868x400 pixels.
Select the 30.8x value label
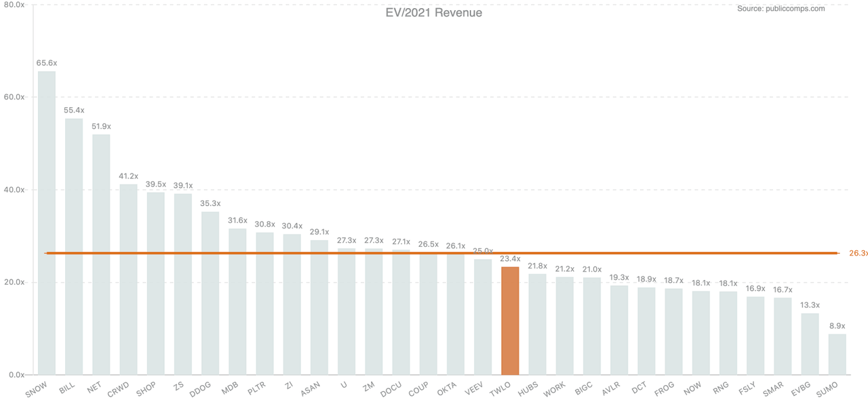(x=264, y=224)
